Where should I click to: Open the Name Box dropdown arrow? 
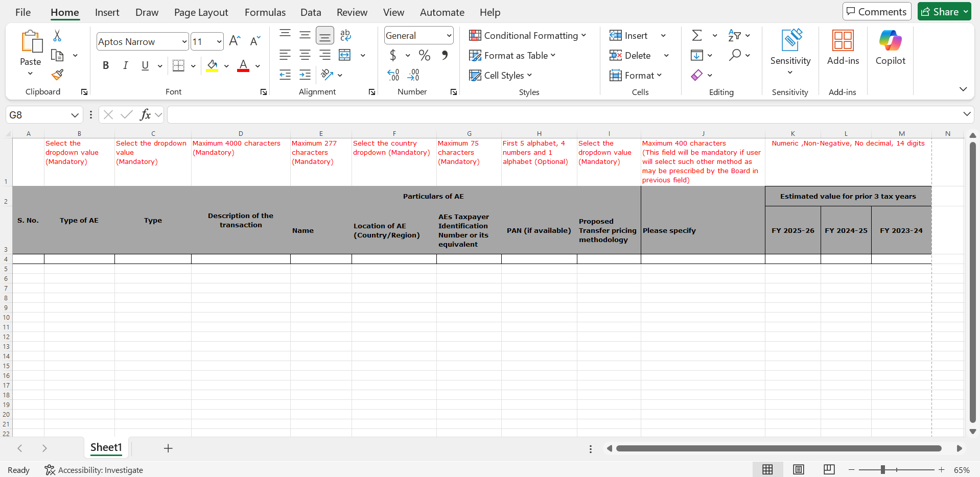75,115
